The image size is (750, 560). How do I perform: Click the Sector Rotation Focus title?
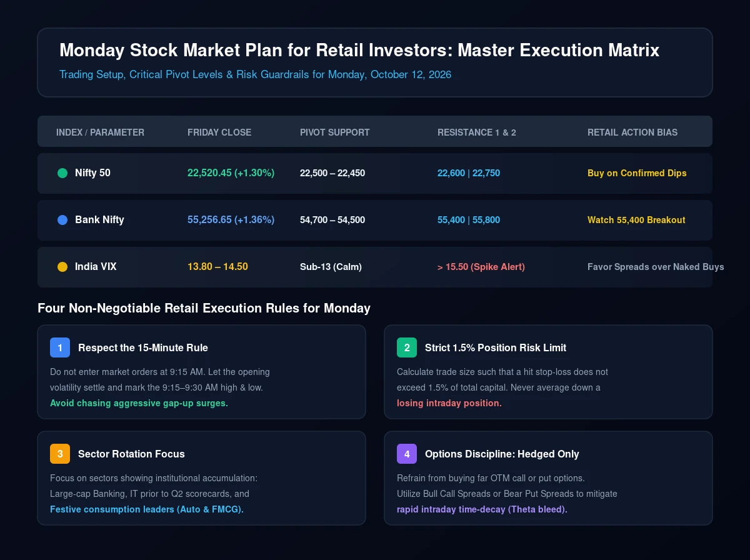coord(131,454)
